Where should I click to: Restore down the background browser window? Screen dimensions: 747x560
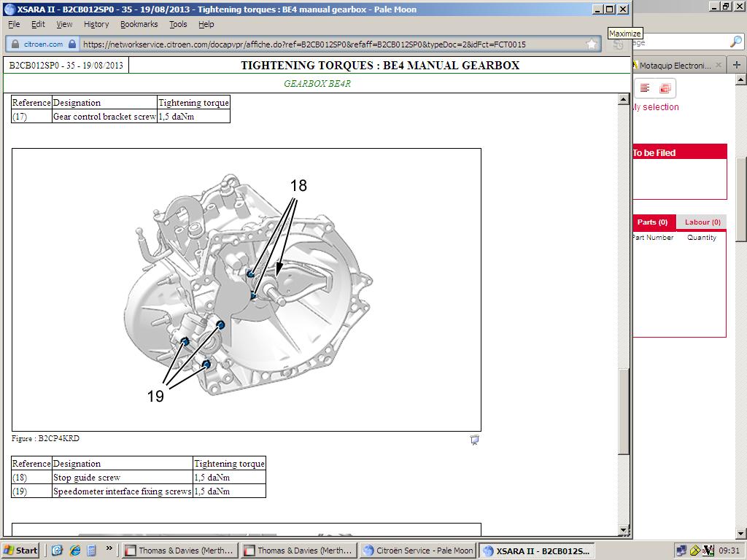point(726,6)
